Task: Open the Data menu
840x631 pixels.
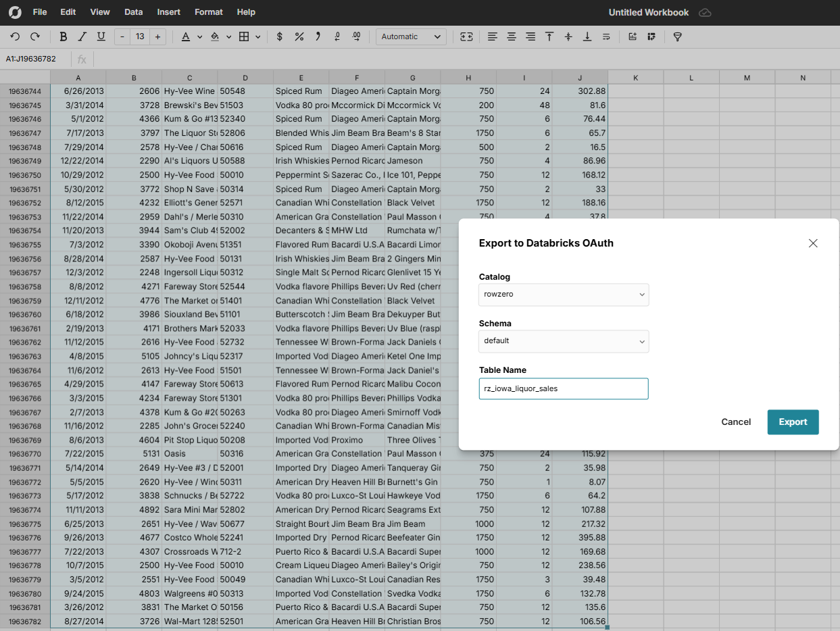Action: click(133, 11)
